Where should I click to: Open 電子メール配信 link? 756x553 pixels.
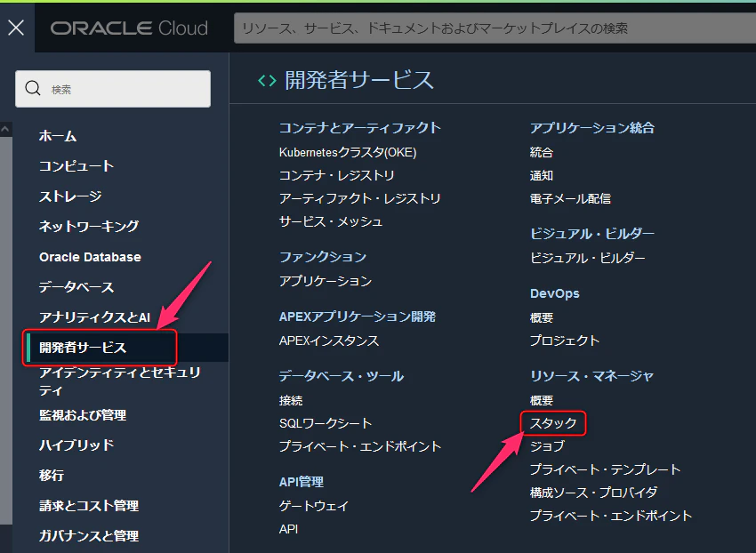click(x=570, y=198)
